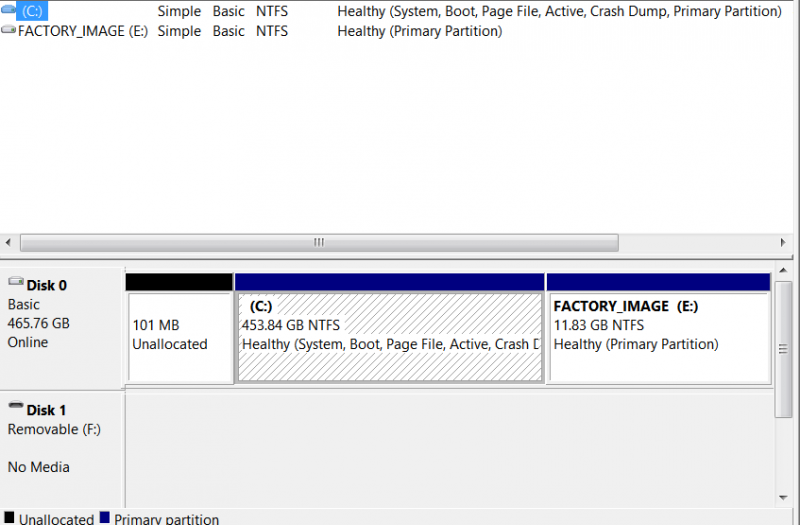800x525 pixels.
Task: Select the FACTORY_IMAGE (E:) 11.83 GB partition block
Action: click(658, 328)
